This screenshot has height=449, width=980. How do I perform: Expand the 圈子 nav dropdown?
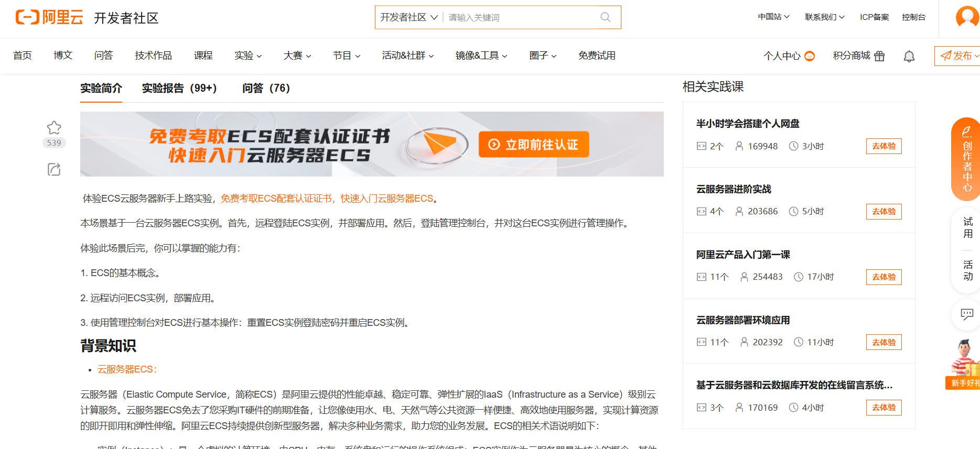[543, 56]
